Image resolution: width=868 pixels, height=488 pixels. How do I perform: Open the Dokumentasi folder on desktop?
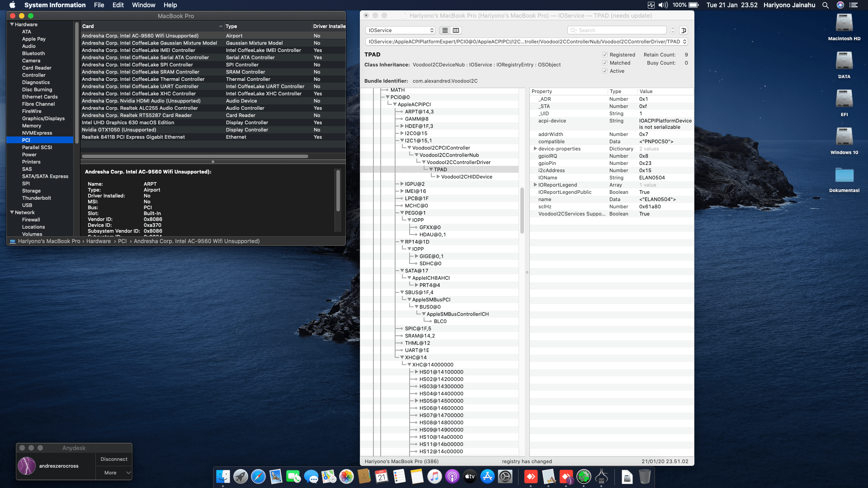[844, 175]
